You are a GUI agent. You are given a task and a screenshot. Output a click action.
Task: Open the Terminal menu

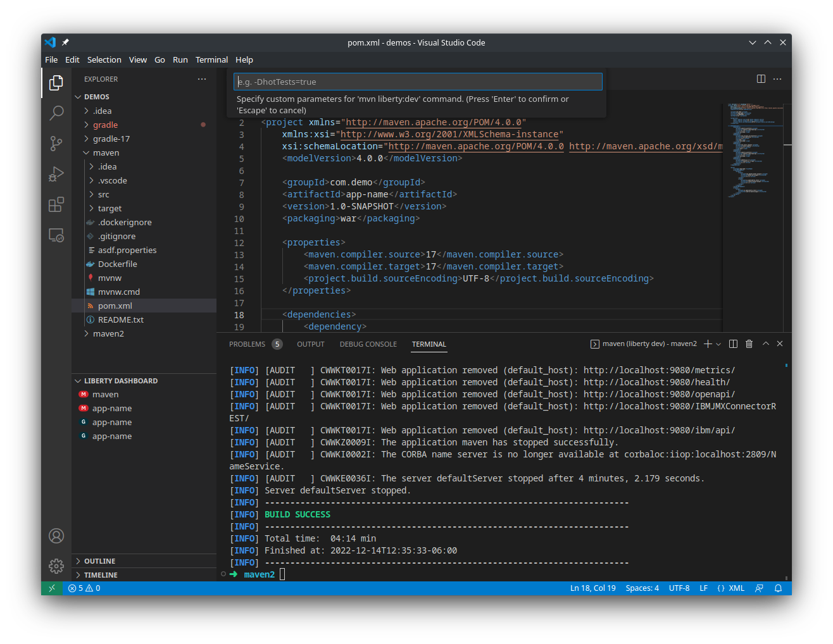tap(211, 59)
